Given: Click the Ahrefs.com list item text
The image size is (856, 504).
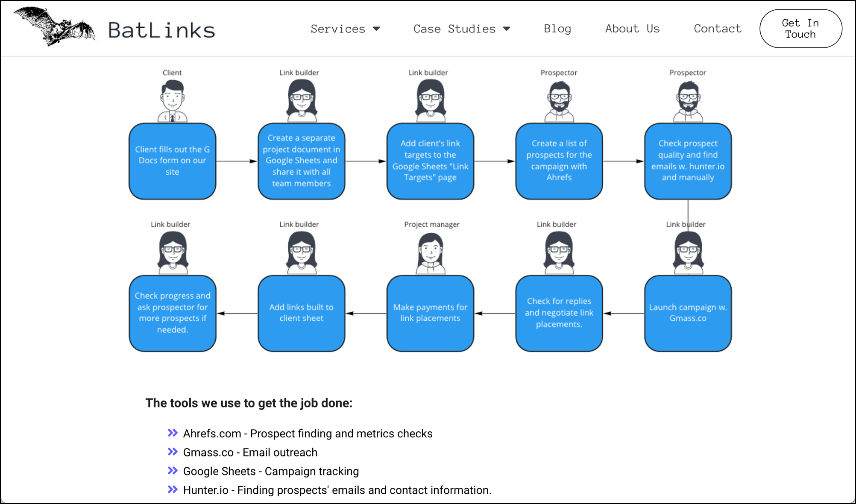Looking at the screenshot, I should pyautogui.click(x=308, y=434).
